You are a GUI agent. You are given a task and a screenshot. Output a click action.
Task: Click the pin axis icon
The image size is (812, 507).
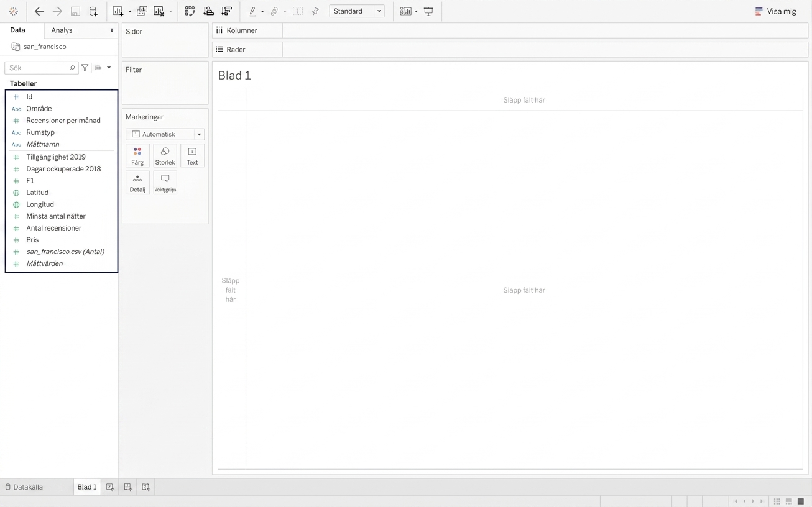(315, 11)
